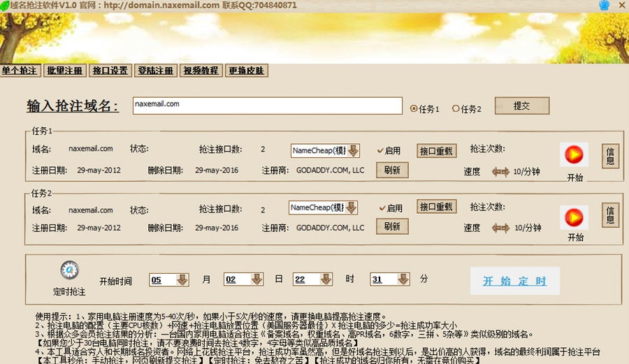The width and height of the screenshot is (629, 364).
Task: Adjust Task 1 speed with the double-arrow icon
Action: tap(500, 172)
